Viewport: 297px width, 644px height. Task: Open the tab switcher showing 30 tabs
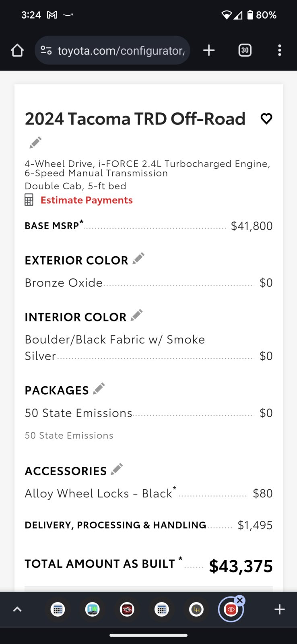(245, 50)
